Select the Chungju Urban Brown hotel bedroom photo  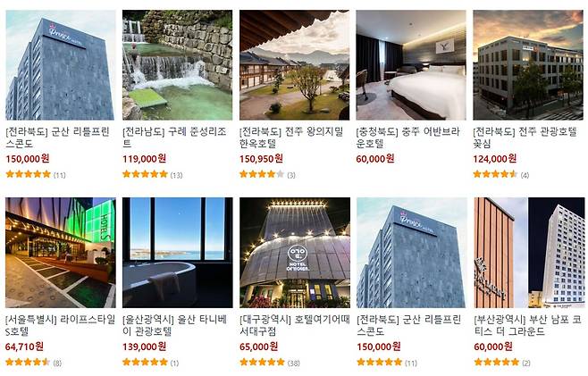coord(411,65)
